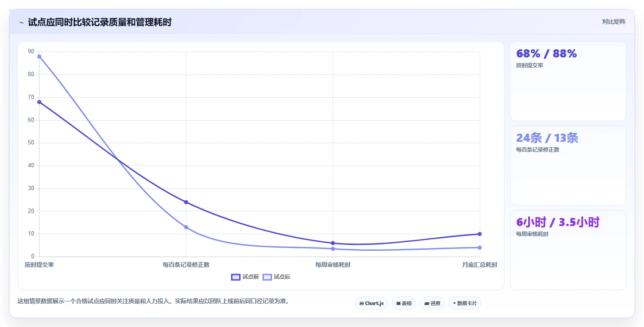Click the Chart.js tag chip
Screen dimensions: 644x327
pos(371,303)
